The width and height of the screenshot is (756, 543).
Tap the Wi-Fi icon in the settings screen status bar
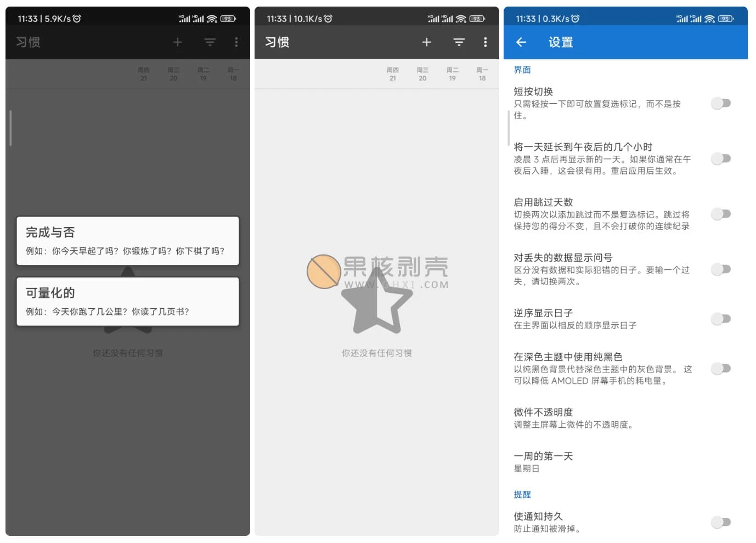(709, 19)
